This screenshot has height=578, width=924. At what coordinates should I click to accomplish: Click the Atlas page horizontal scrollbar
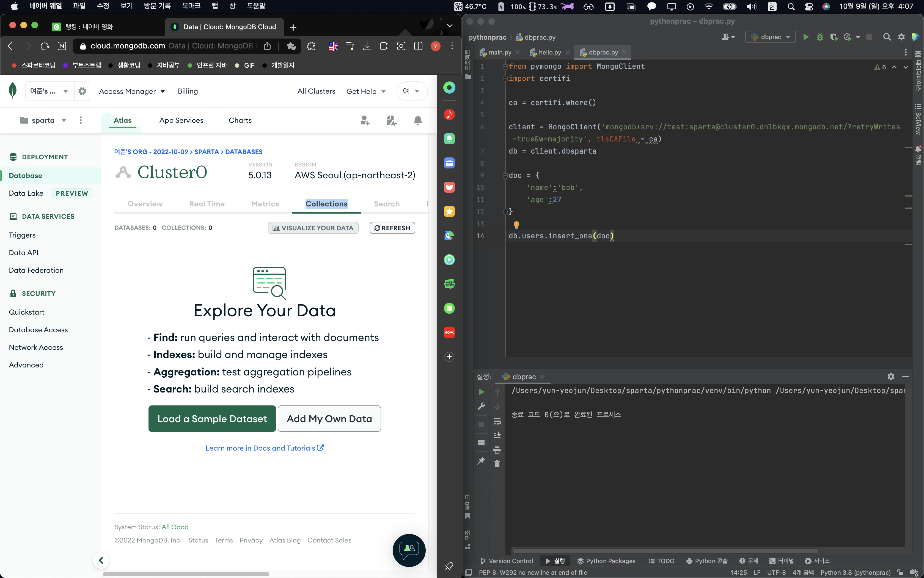point(186,574)
